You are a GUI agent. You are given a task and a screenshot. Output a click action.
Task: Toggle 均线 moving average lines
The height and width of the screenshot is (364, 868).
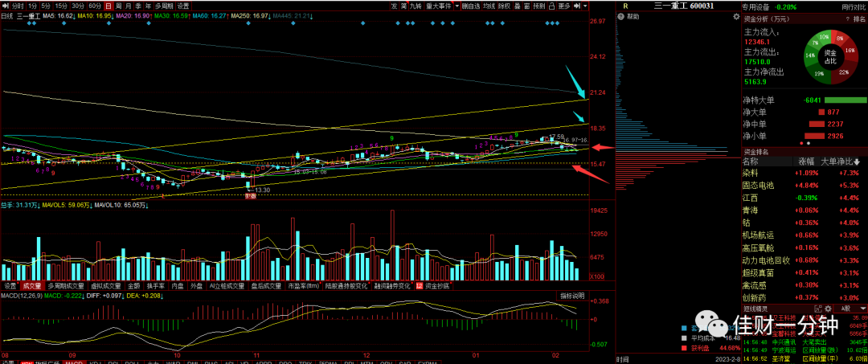(489, 6)
